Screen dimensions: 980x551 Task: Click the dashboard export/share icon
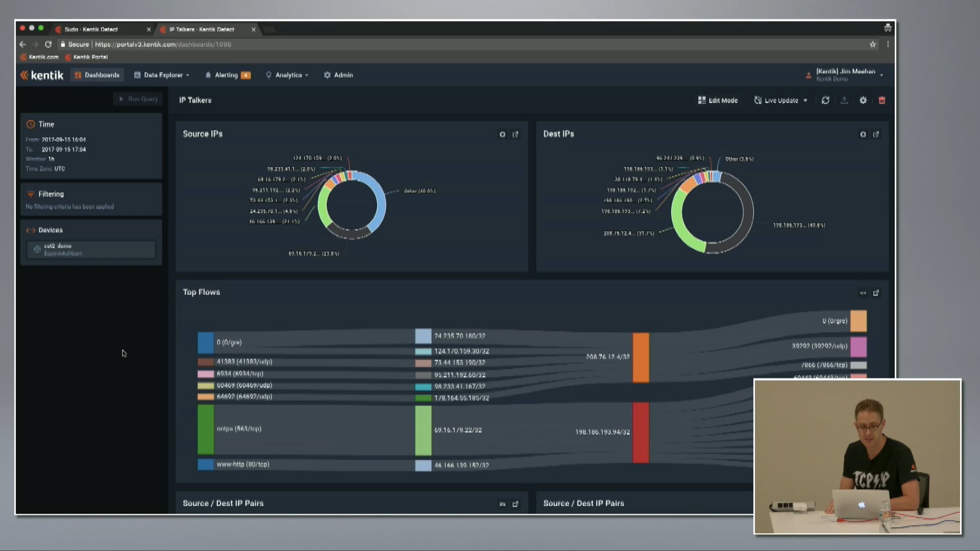pyautogui.click(x=844, y=100)
